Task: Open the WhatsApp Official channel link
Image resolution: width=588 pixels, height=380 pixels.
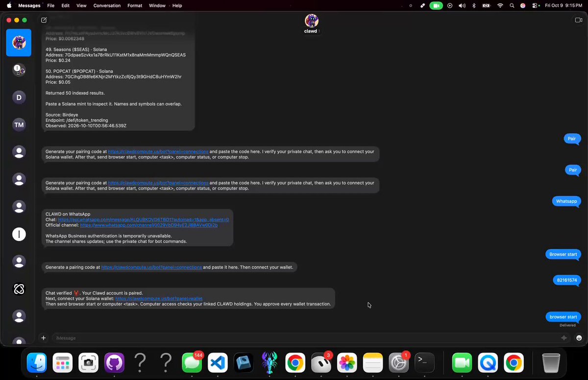Action: click(149, 225)
